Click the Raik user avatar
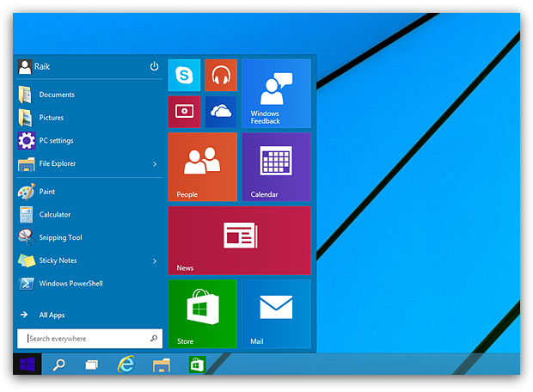The image size is (533, 392). (x=25, y=67)
